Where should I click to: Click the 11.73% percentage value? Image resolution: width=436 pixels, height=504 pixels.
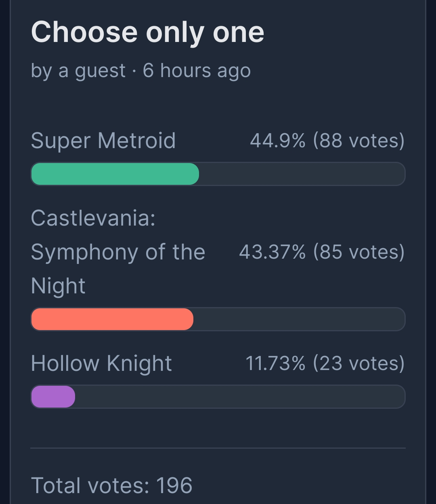pyautogui.click(x=276, y=363)
